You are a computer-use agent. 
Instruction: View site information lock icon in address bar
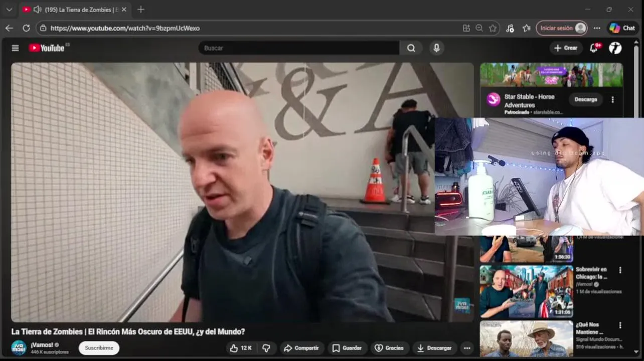43,28
